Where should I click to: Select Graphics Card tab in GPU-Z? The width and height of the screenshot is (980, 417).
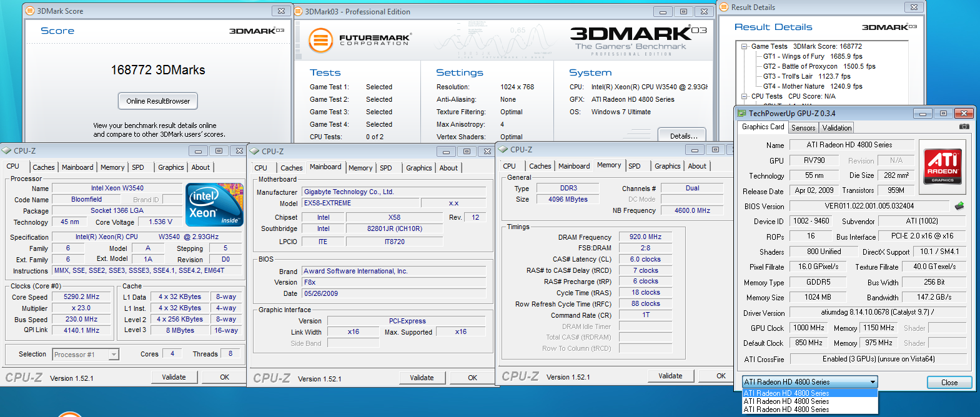763,127
